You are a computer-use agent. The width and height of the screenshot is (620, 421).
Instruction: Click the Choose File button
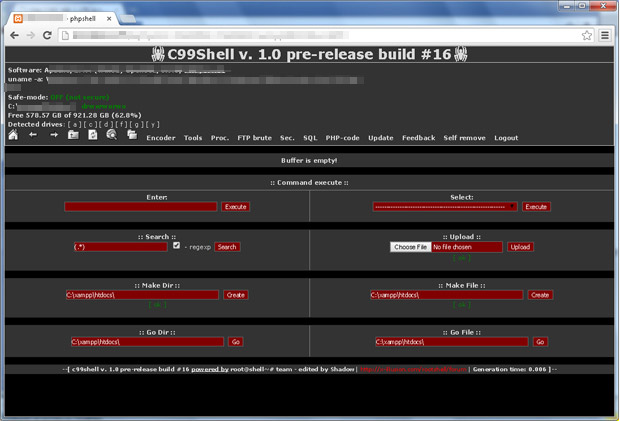click(x=410, y=247)
